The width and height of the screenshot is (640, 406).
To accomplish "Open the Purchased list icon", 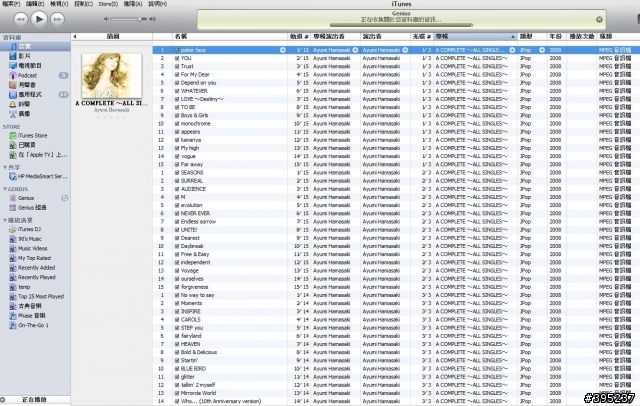I will [x=13, y=145].
